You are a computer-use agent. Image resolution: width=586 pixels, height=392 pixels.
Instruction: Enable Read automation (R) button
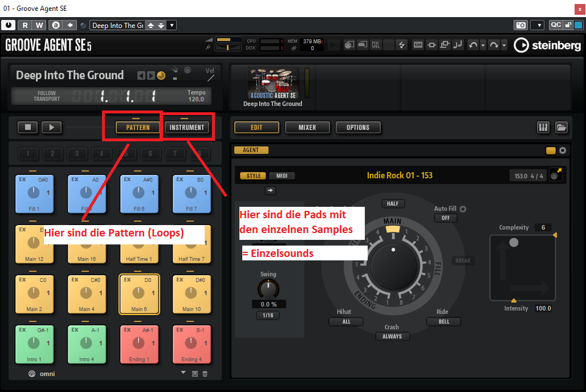coord(25,25)
